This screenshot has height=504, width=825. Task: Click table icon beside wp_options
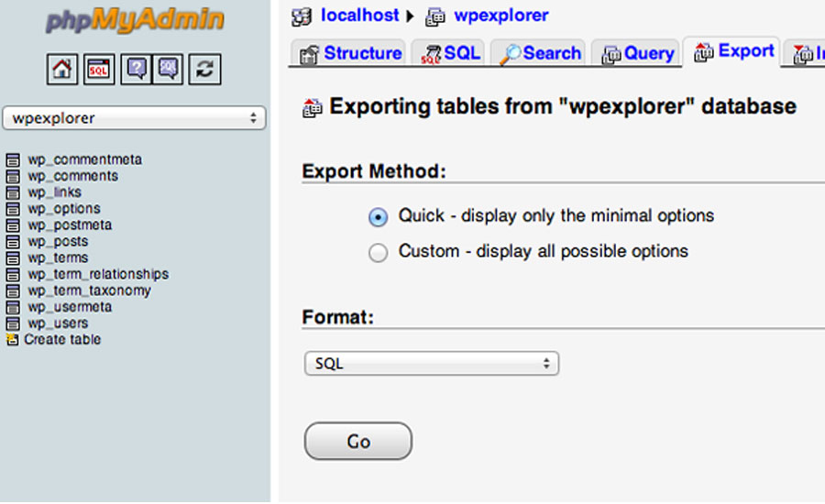click(x=13, y=209)
